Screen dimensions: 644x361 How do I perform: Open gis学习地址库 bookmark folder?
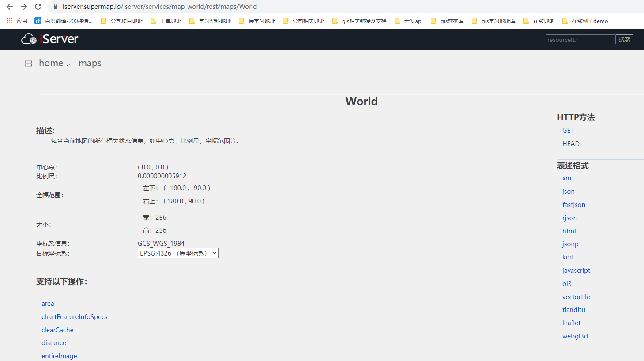[x=493, y=21]
